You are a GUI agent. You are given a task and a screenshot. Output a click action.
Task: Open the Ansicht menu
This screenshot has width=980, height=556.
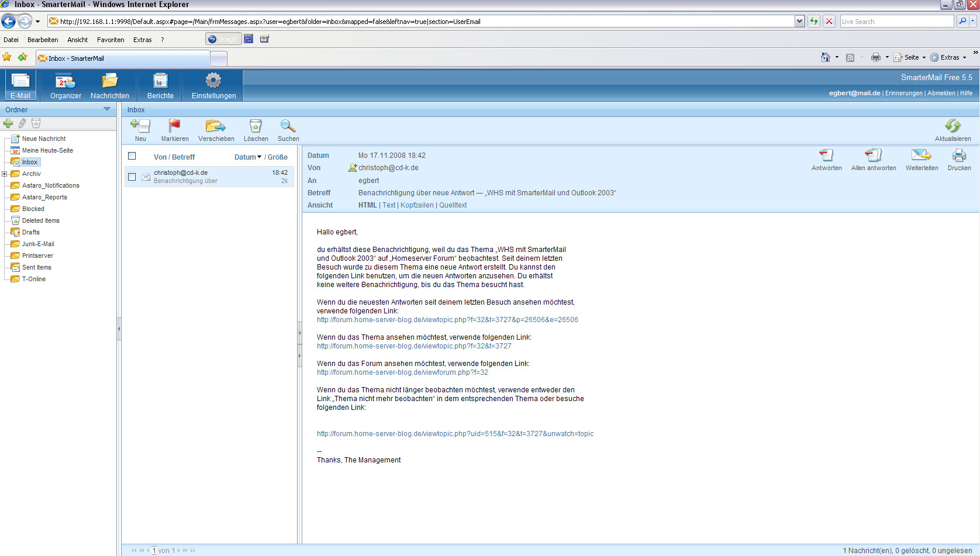pyautogui.click(x=77, y=39)
